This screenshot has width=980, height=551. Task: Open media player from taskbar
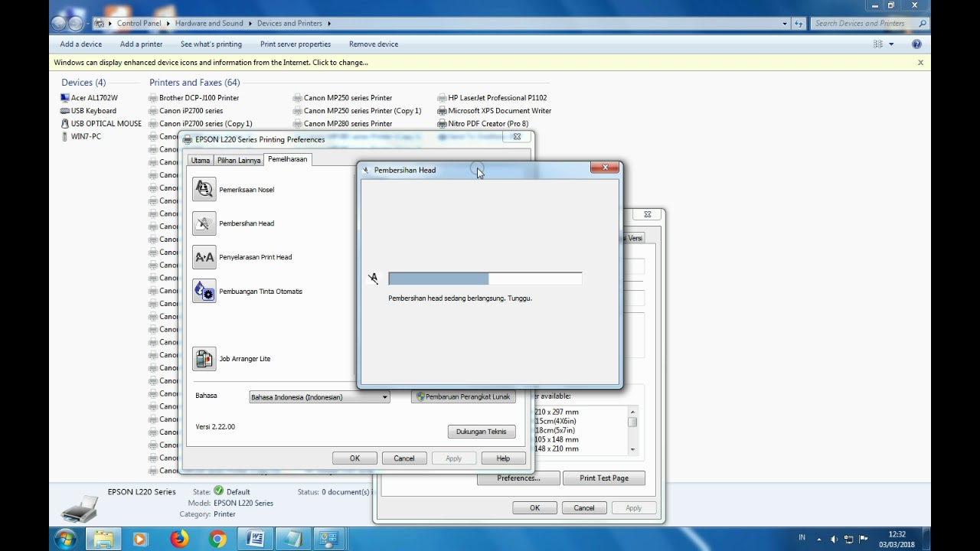point(140,539)
